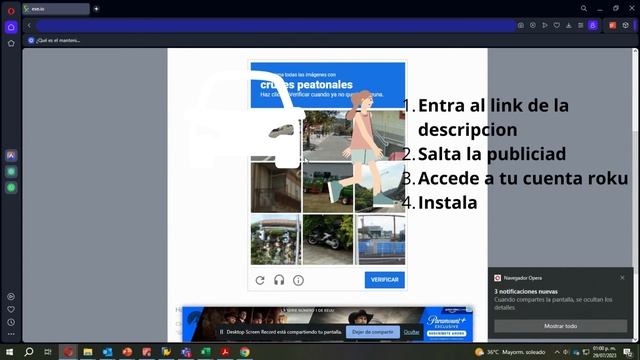Open Adobe Acrobat from taskbar
The height and width of the screenshot is (360, 640).
coord(225,352)
